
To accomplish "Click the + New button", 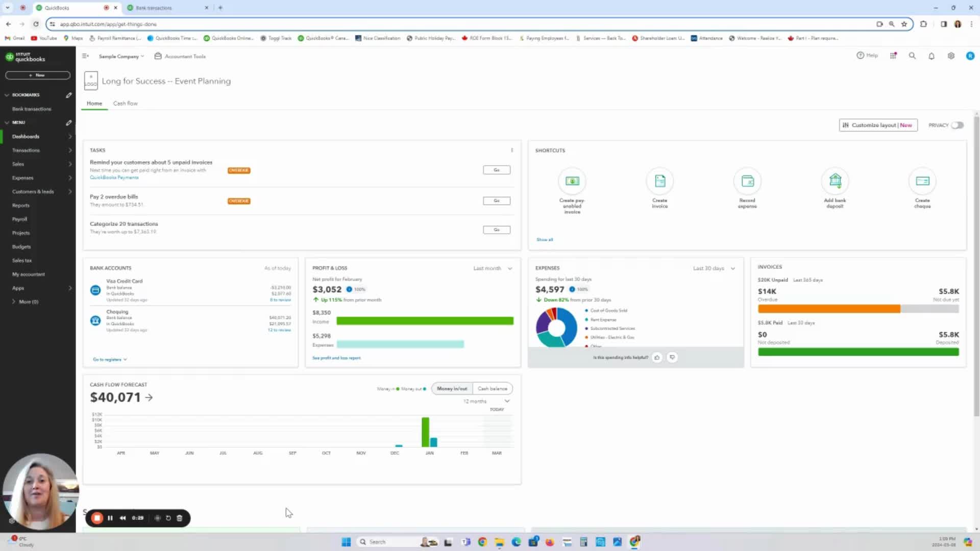I will pos(38,75).
